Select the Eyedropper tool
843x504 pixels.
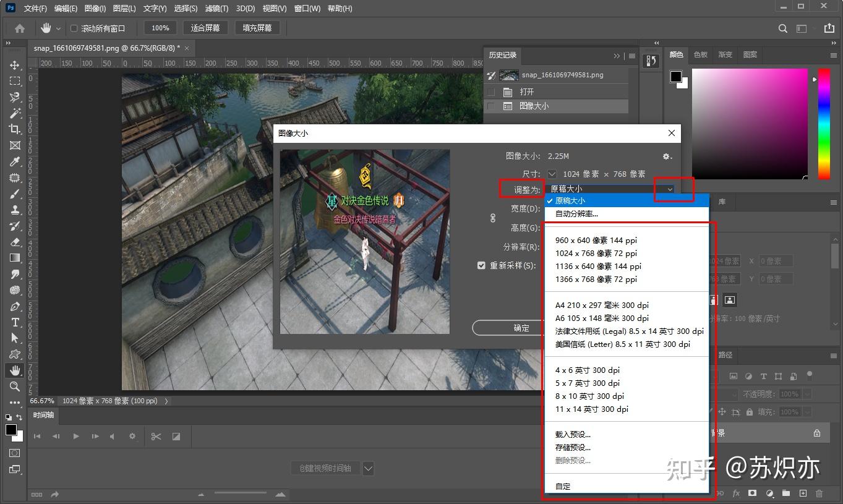15,161
